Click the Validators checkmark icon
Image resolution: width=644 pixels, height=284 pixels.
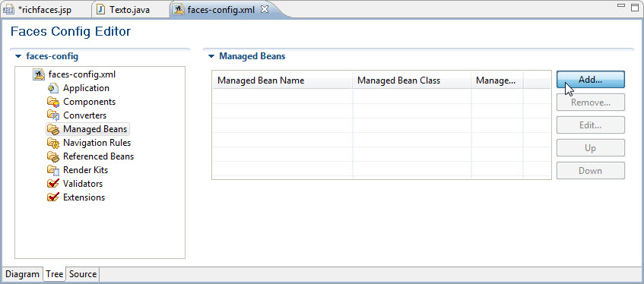tap(53, 184)
